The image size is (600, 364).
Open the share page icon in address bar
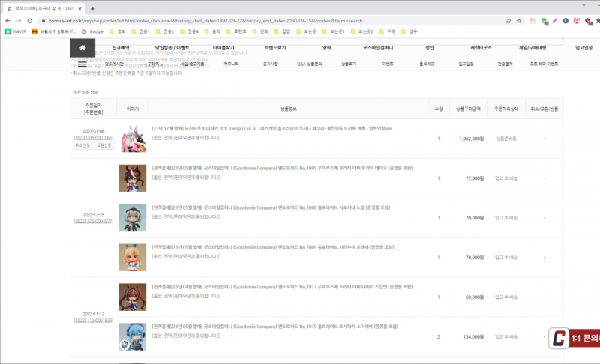click(x=508, y=21)
